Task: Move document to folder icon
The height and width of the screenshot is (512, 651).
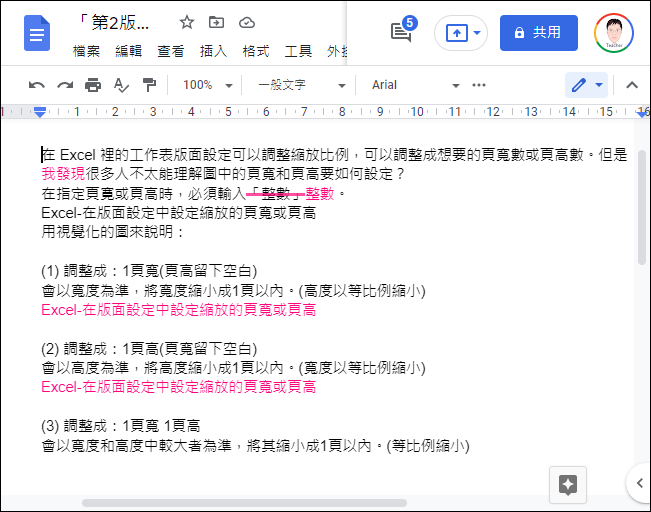Action: pyautogui.click(x=216, y=22)
